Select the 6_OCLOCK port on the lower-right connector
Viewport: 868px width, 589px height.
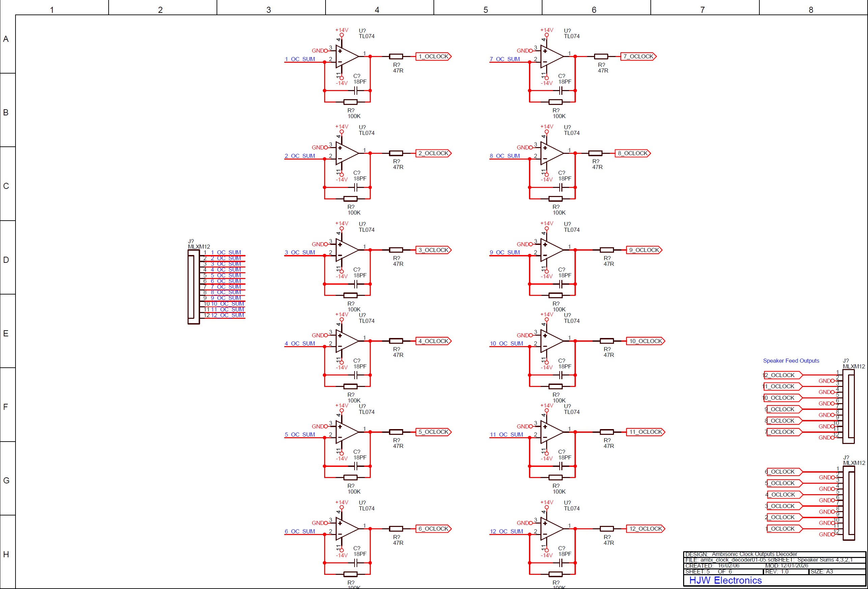coord(782,472)
